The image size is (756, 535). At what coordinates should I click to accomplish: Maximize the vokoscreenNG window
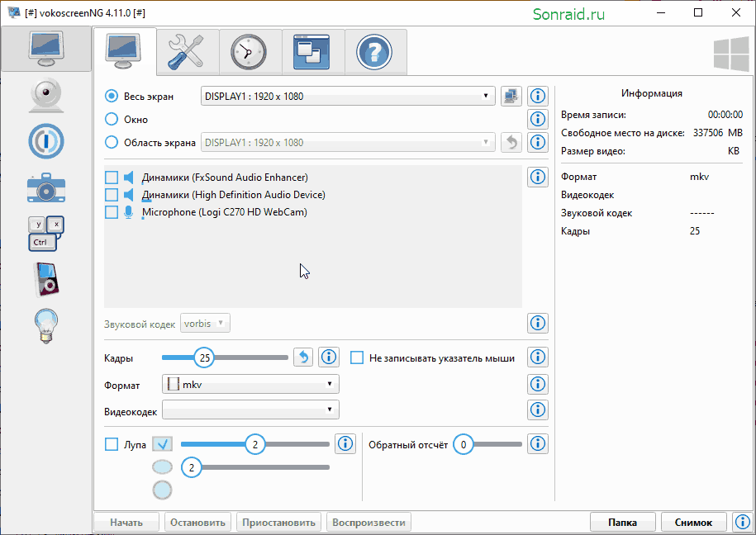pos(698,13)
